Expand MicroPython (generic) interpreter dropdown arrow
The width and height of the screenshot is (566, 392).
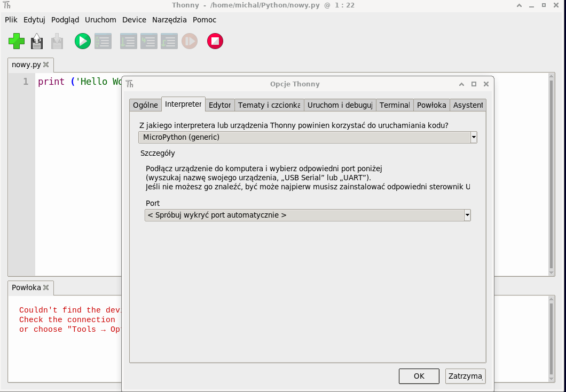474,138
